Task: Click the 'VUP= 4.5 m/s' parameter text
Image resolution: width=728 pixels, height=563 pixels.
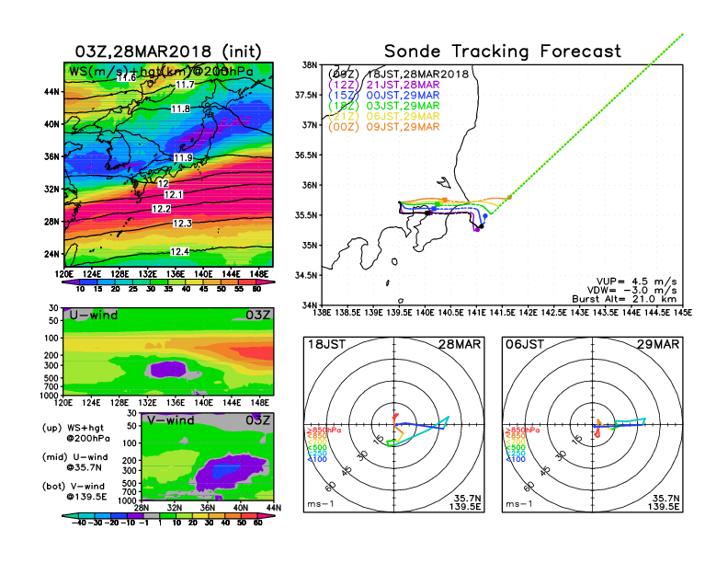Action: (x=636, y=281)
